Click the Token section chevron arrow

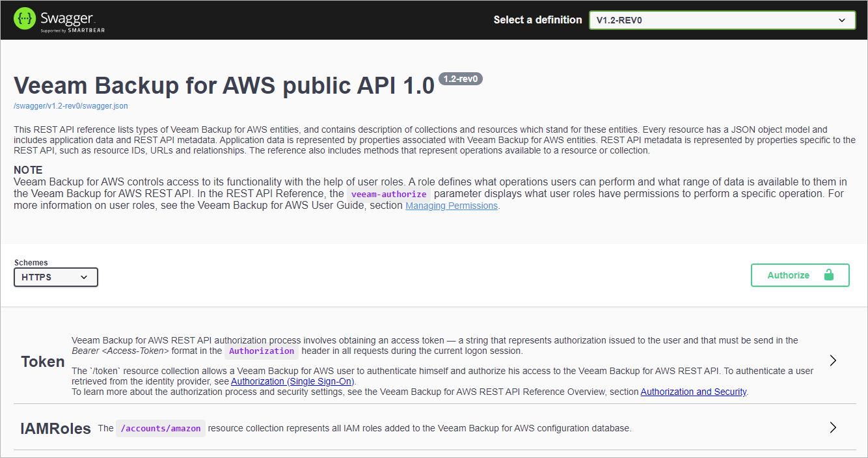coord(832,360)
